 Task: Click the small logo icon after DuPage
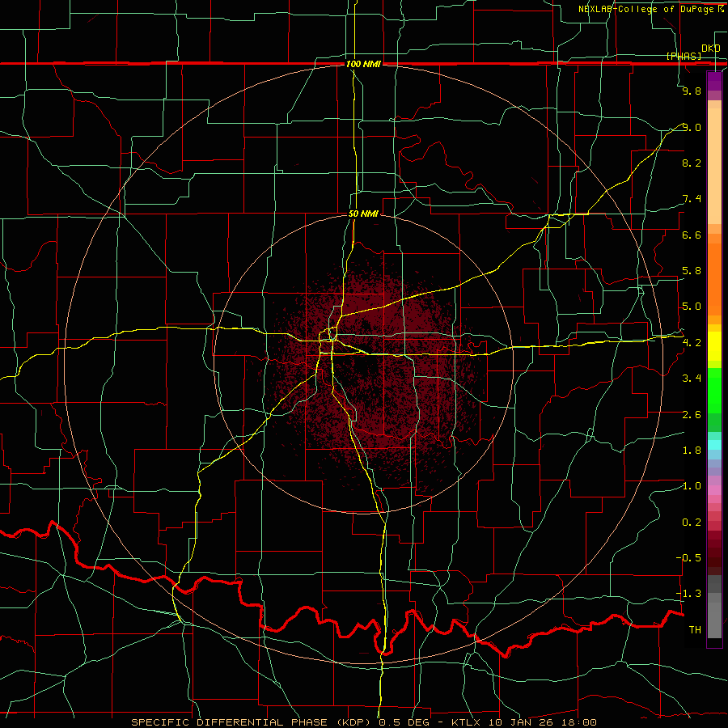point(721,8)
